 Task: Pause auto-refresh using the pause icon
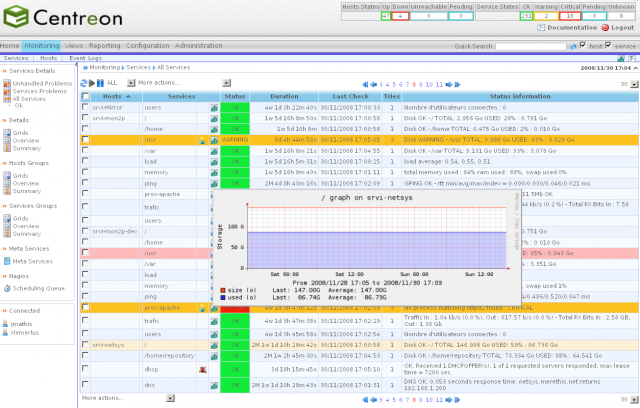[99, 83]
